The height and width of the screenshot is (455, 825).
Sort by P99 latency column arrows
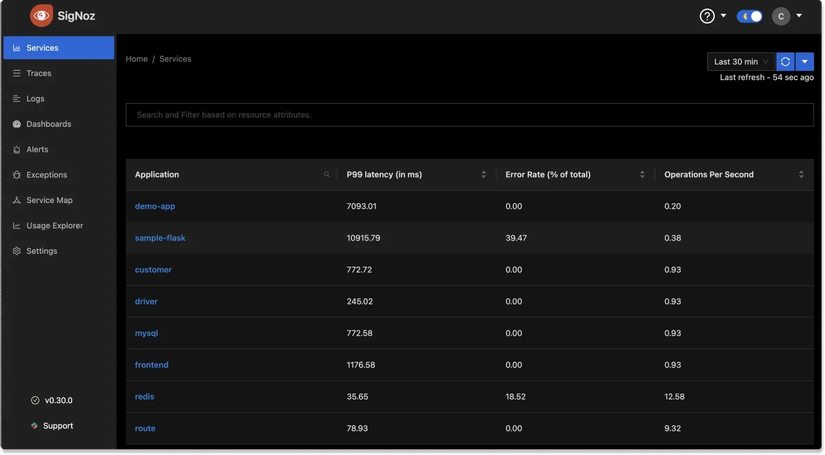point(484,175)
